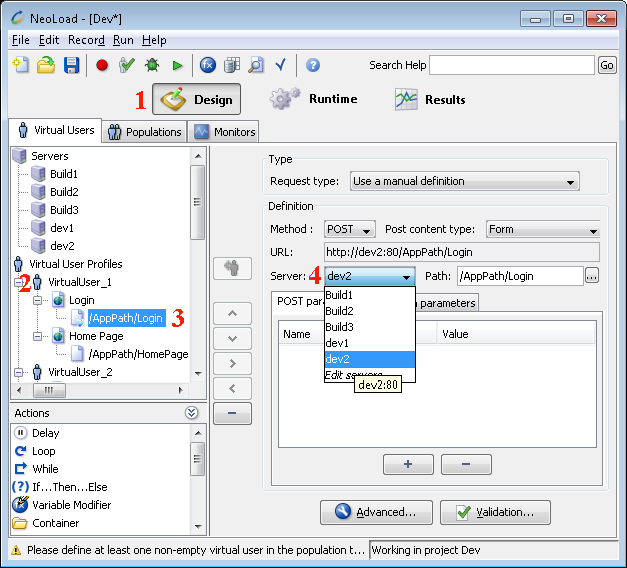Click the Open project folder icon
This screenshot has height=568, width=627.
click(45, 65)
